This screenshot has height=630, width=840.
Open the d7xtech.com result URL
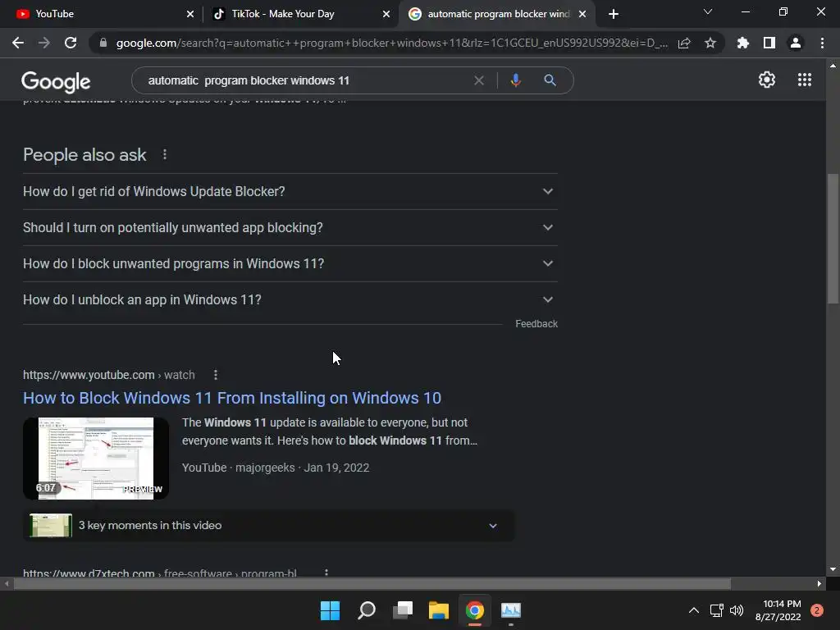pyautogui.click(x=160, y=573)
